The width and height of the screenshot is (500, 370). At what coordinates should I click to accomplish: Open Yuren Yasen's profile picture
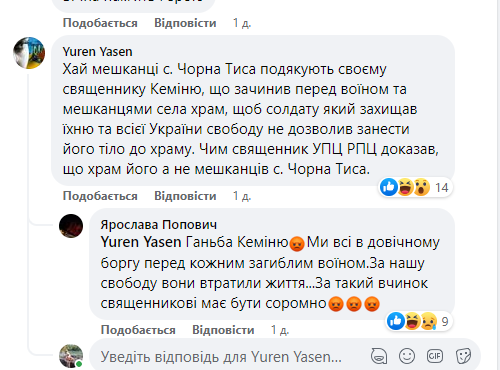click(29, 53)
